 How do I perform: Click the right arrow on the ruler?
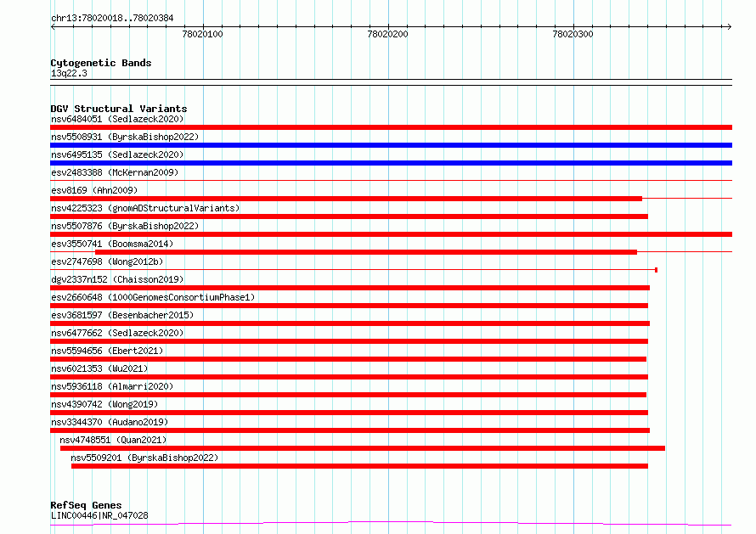[729, 27]
